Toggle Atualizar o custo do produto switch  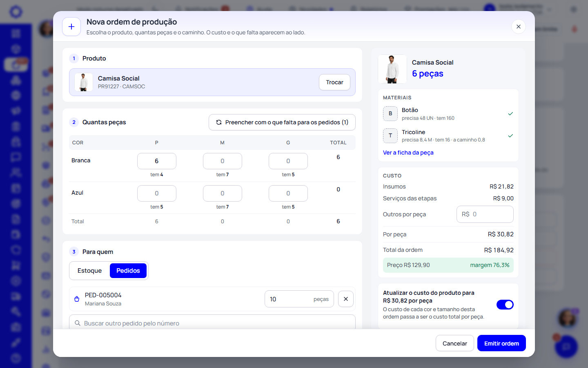(x=505, y=305)
